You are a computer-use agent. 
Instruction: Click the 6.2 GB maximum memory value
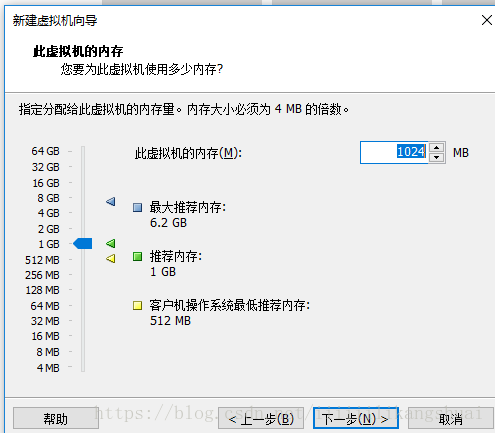click(x=168, y=223)
